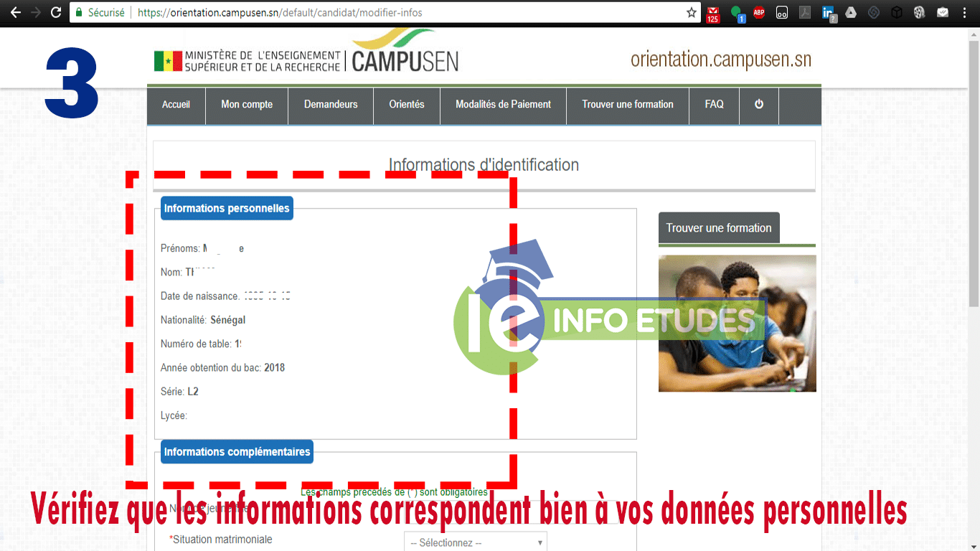Reload the page with the refresh icon

(x=56, y=12)
